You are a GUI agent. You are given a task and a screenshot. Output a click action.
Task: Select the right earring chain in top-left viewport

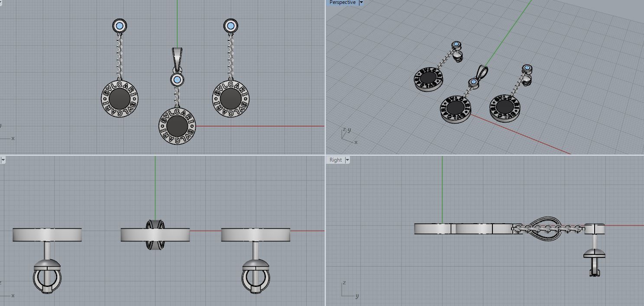tap(230, 56)
